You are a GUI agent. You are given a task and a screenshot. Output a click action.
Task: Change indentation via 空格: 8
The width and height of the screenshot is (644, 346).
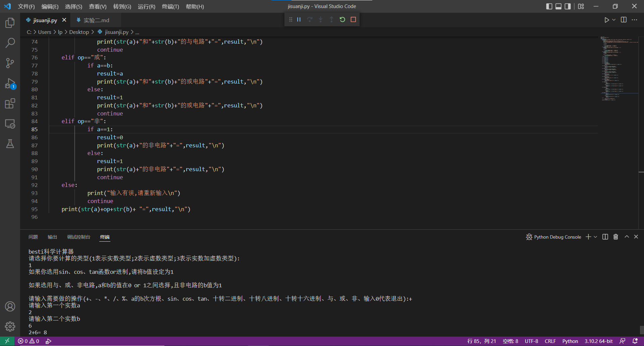point(511,341)
